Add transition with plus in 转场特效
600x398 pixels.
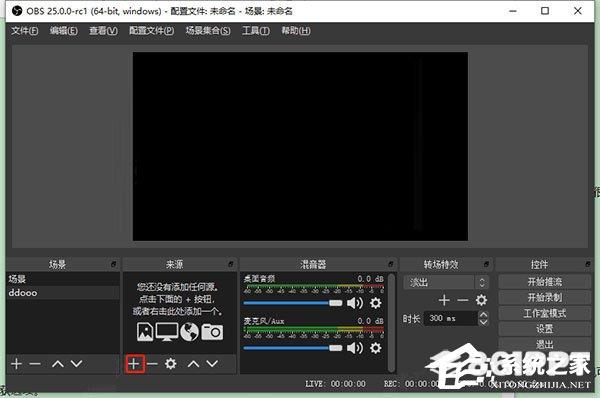(x=444, y=300)
